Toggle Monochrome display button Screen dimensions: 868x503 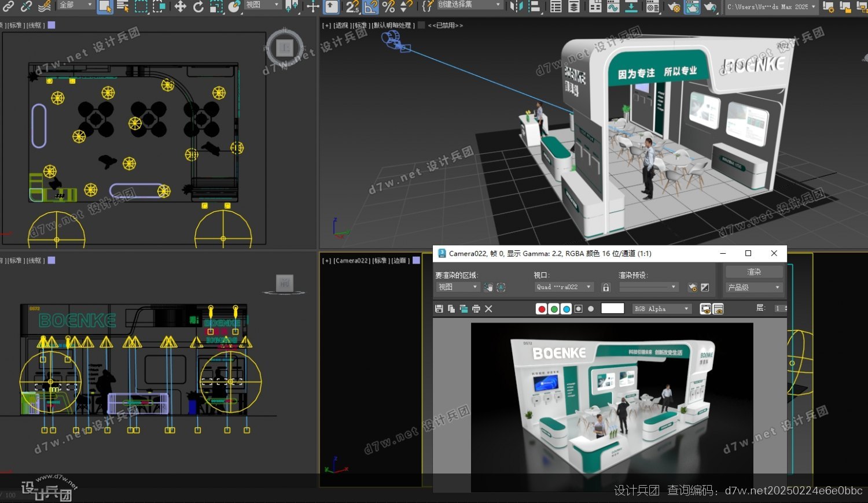click(591, 309)
